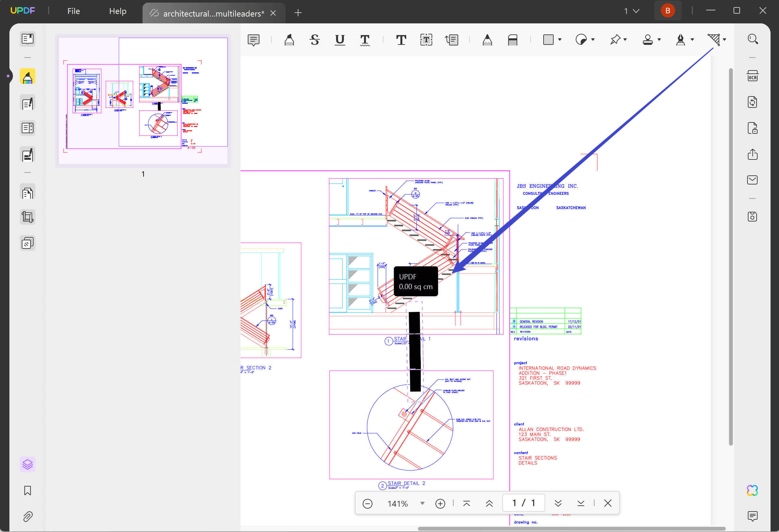Open the zoom level dropdown
This screenshot has height=532, width=779.
pyautogui.click(x=422, y=503)
